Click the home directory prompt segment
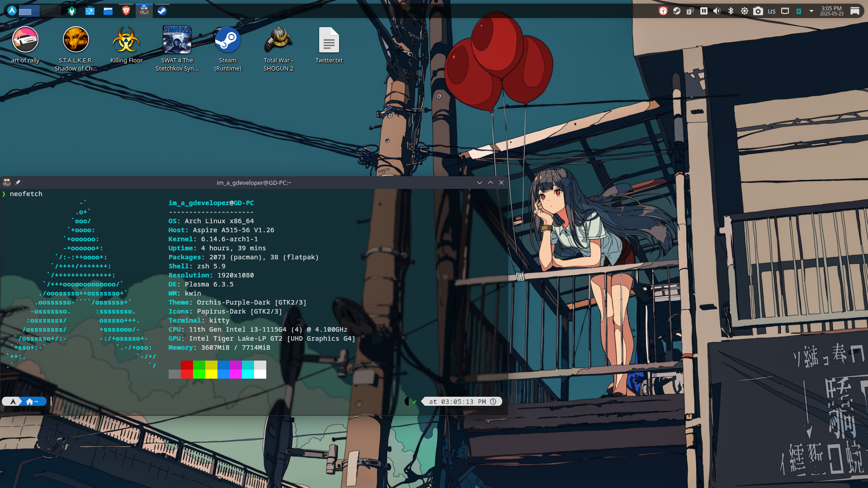Screen dimensions: 868x488 33,401
